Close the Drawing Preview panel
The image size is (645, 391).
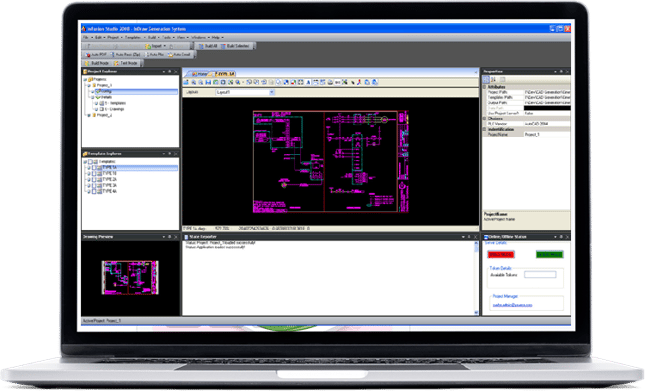pos(176,237)
